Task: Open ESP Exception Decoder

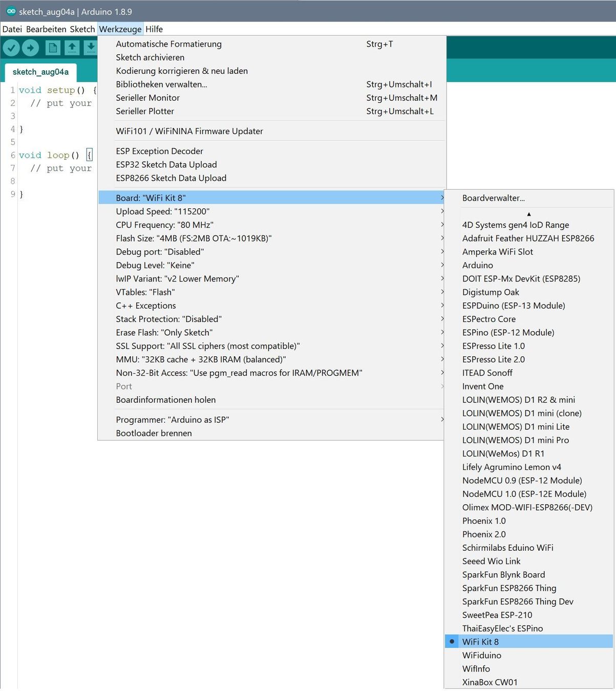Action: (x=271, y=151)
